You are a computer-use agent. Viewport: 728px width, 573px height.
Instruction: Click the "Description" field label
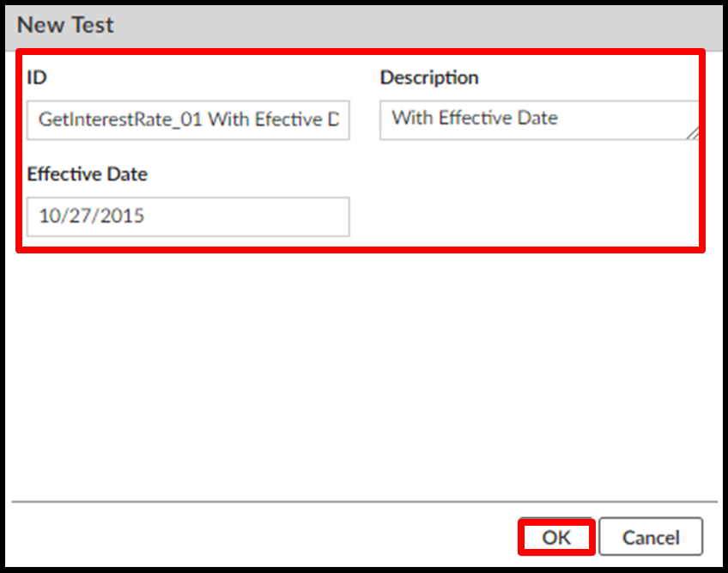(x=429, y=78)
